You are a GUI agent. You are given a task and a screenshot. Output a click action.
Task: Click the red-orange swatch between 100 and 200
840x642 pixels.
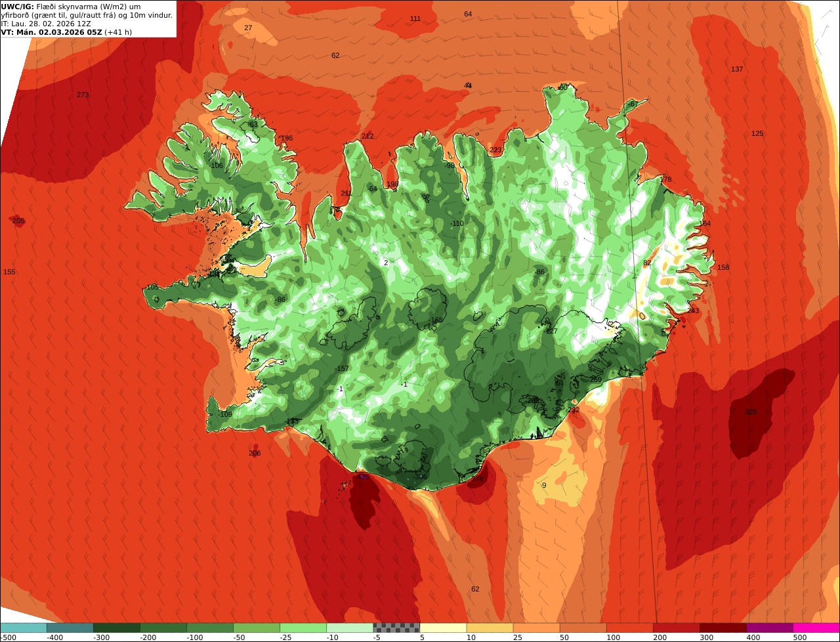click(629, 628)
